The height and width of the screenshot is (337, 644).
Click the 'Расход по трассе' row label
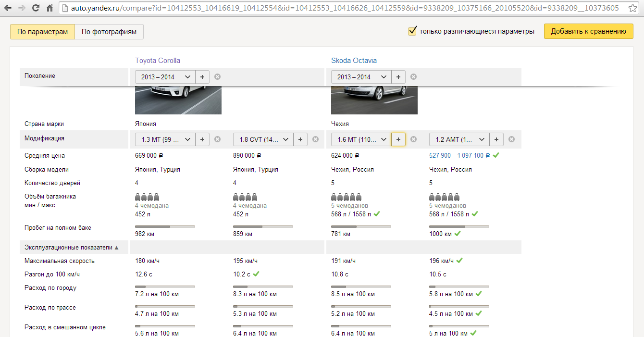tap(50, 308)
